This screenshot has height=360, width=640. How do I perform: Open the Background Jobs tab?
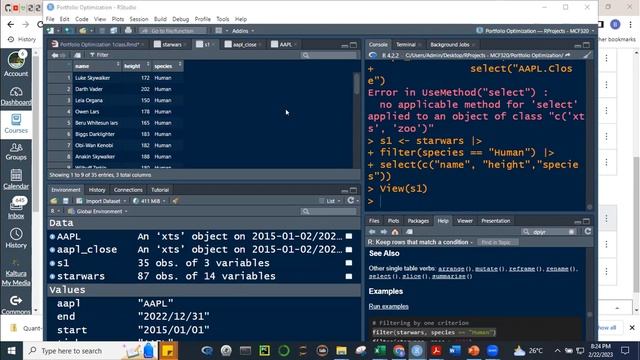point(450,44)
